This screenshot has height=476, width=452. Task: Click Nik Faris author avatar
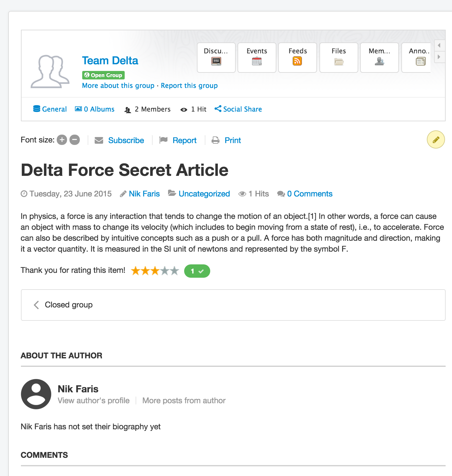pos(36,394)
